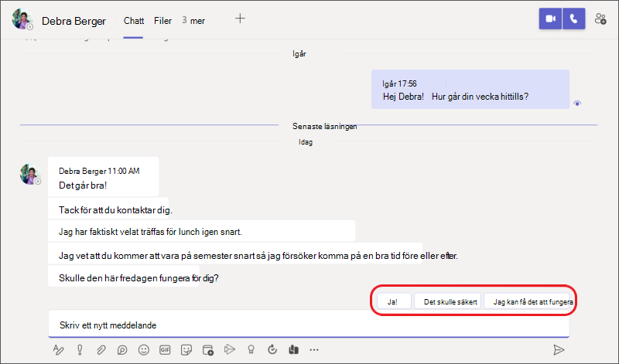Select the Chatt tab
Viewport: 619px width, 364px height.
tap(134, 21)
